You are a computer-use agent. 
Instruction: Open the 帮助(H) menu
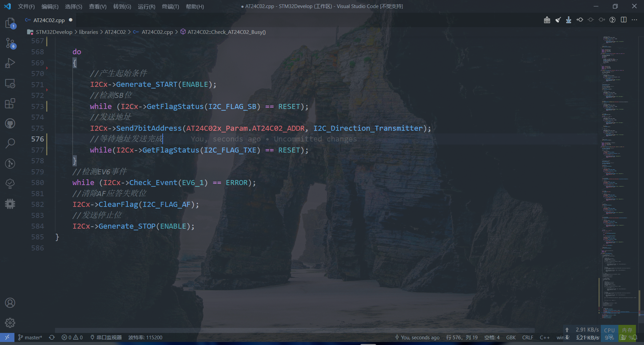point(195,6)
